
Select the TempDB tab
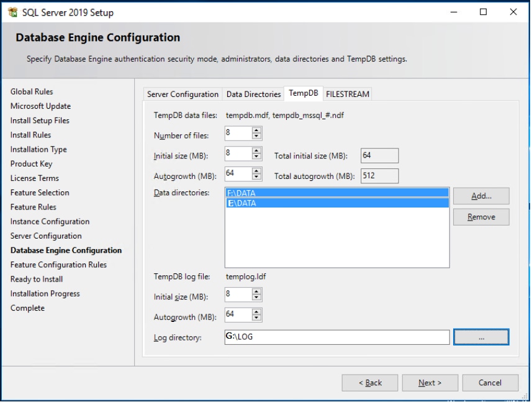pos(304,93)
